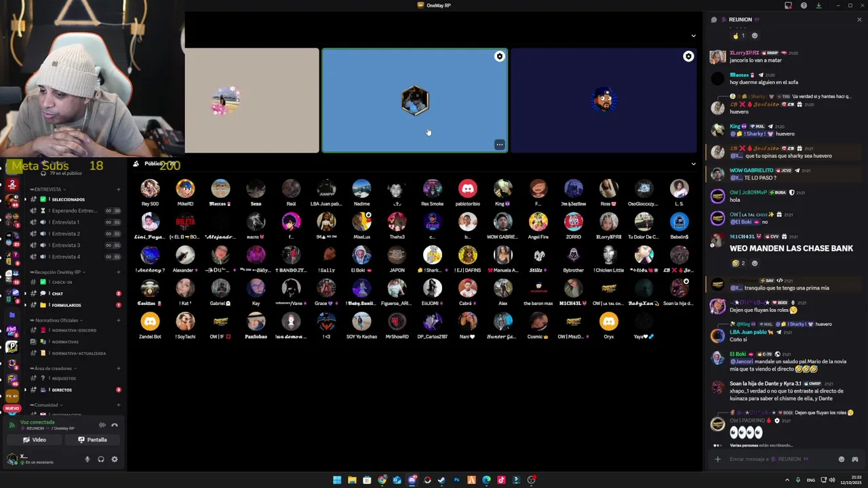The width and height of the screenshot is (868, 488).
Task: Collapse the ENTREVISTA category
Action: tap(47, 189)
